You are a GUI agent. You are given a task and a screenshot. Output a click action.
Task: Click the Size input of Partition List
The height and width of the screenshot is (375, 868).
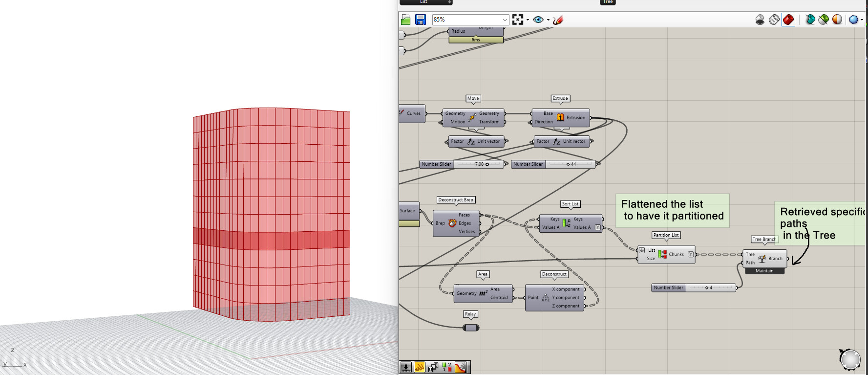(651, 259)
